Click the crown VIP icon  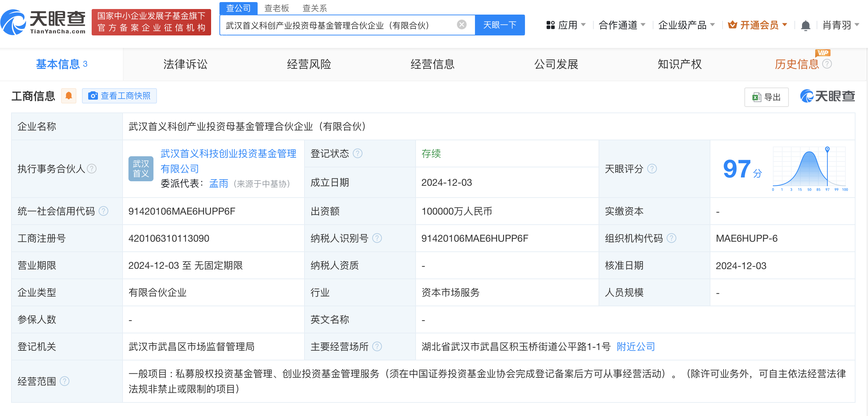coord(733,25)
